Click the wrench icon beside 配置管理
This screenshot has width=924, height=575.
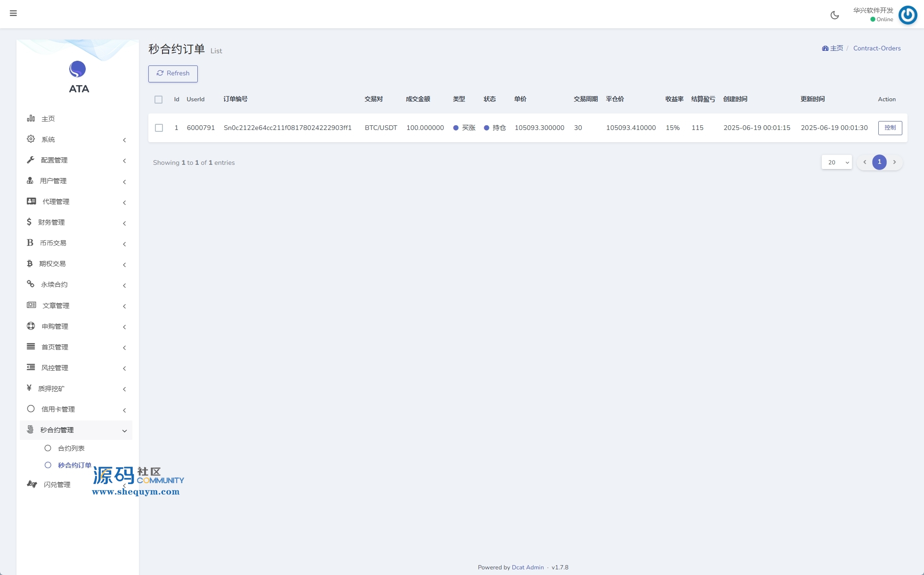[x=31, y=160]
